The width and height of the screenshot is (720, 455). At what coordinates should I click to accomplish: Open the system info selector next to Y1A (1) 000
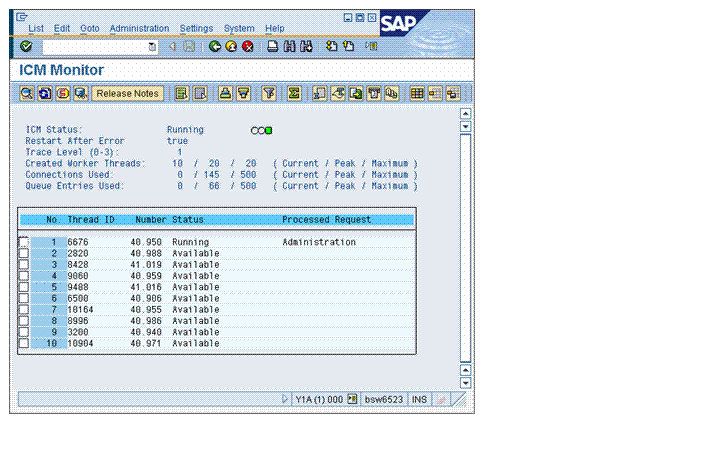(352, 399)
